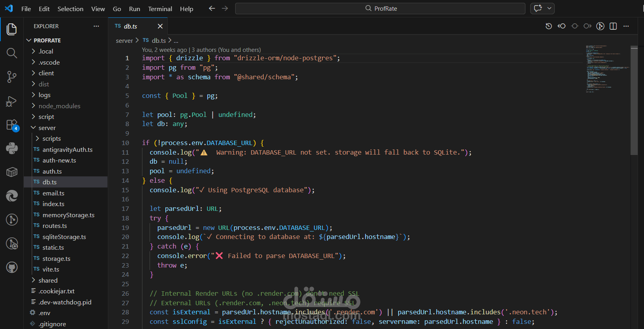Image resolution: width=644 pixels, height=329 pixels.
Task: Open the Run and Debug view
Action: [11, 101]
